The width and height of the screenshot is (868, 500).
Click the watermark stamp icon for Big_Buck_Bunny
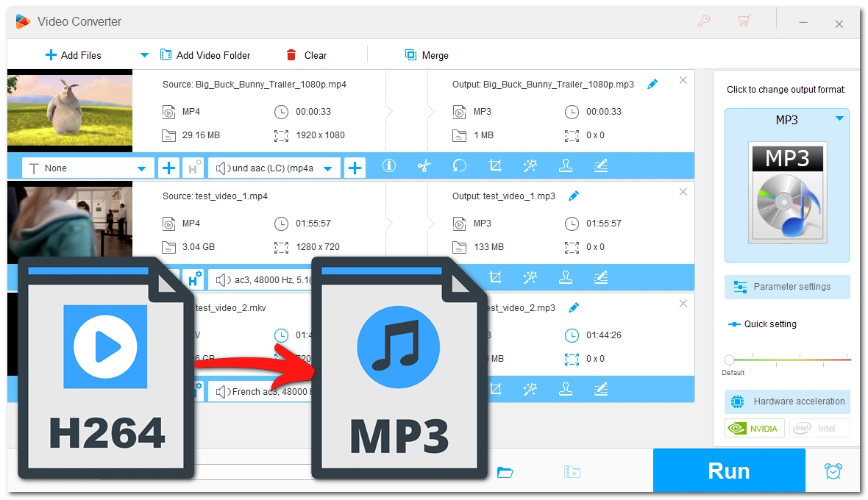tap(566, 167)
